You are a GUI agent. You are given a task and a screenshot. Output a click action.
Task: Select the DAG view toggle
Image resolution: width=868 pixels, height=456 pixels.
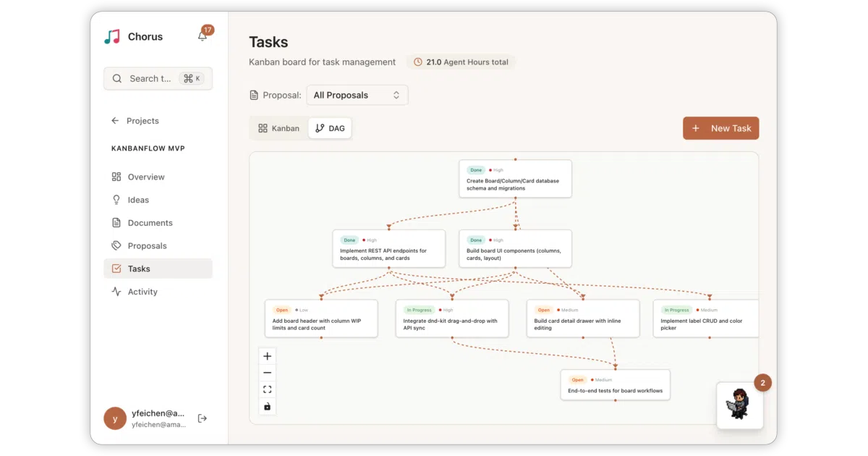[330, 128]
